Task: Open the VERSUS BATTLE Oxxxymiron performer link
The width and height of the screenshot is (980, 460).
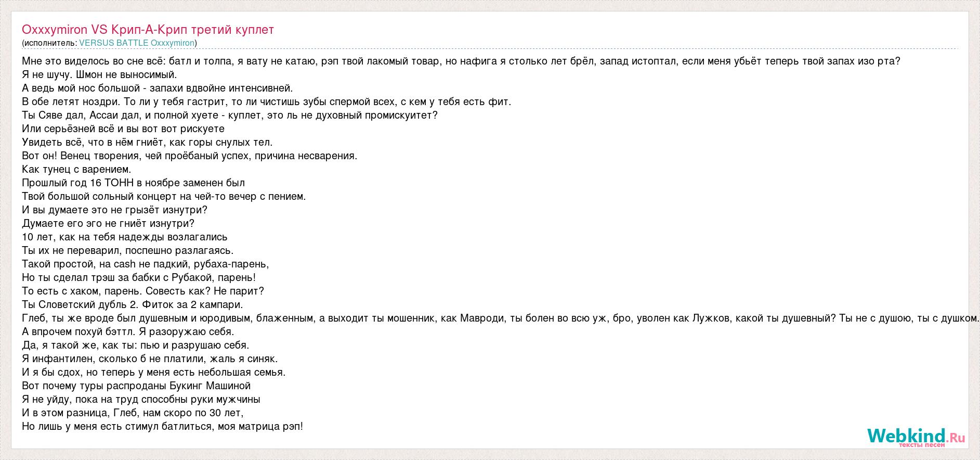Action: click(x=137, y=43)
